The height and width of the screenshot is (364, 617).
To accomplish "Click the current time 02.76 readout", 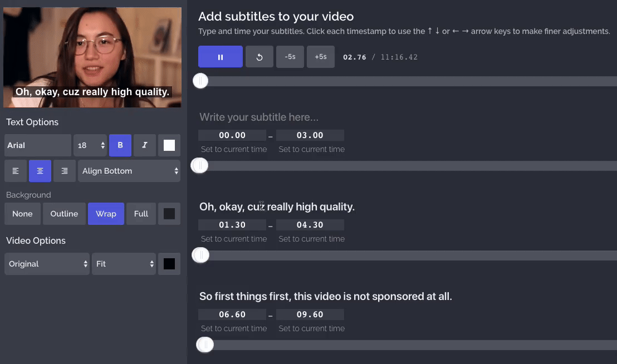I will 355,57.
